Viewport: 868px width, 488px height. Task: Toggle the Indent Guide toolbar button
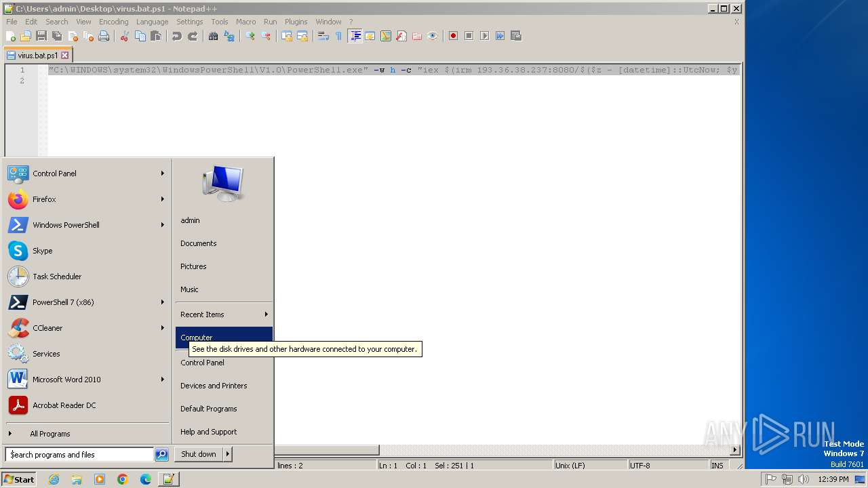tap(355, 36)
